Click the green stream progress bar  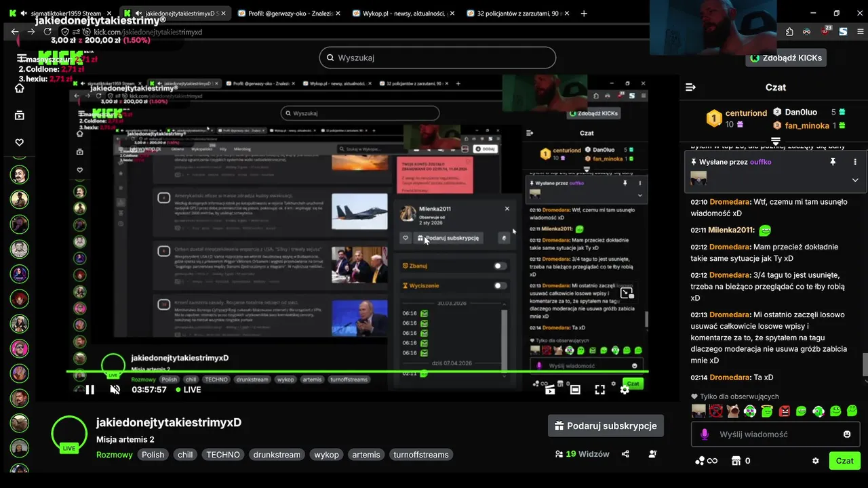click(x=357, y=371)
